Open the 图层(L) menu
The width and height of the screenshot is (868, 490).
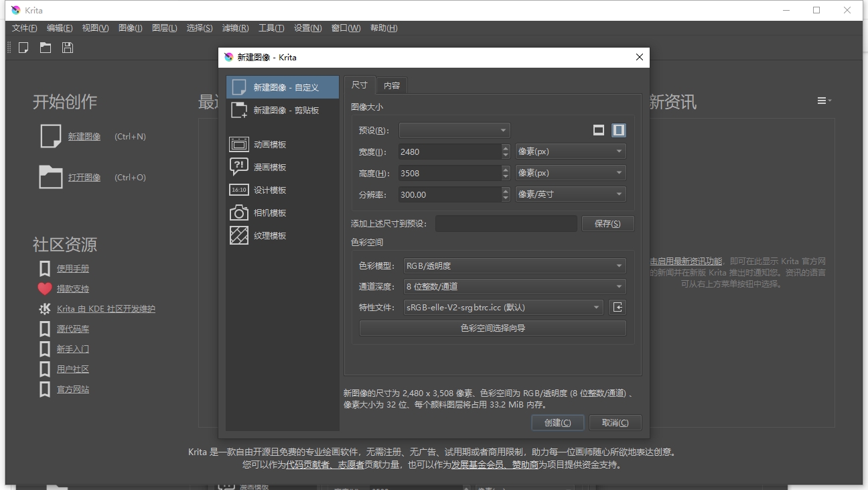(165, 28)
